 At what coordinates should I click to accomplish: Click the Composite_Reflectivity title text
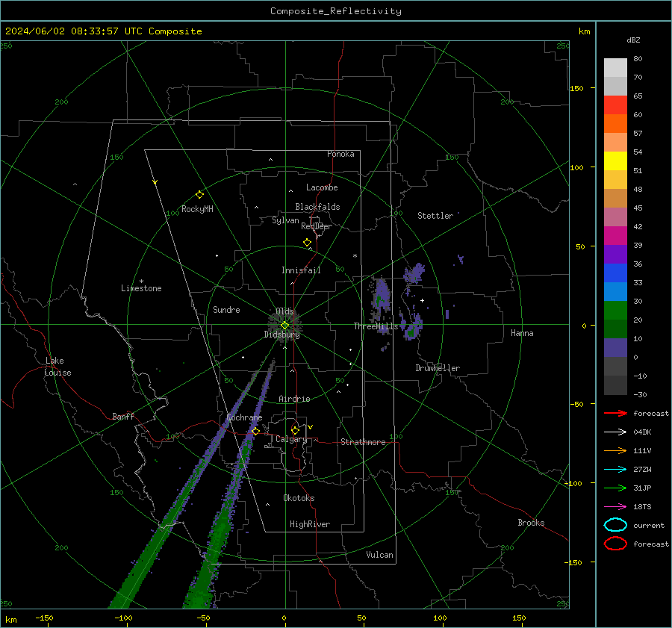click(x=335, y=11)
